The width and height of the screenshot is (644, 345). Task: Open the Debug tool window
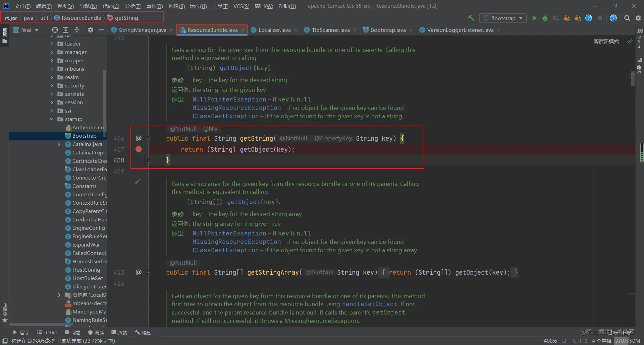pyautogui.click(x=96, y=332)
